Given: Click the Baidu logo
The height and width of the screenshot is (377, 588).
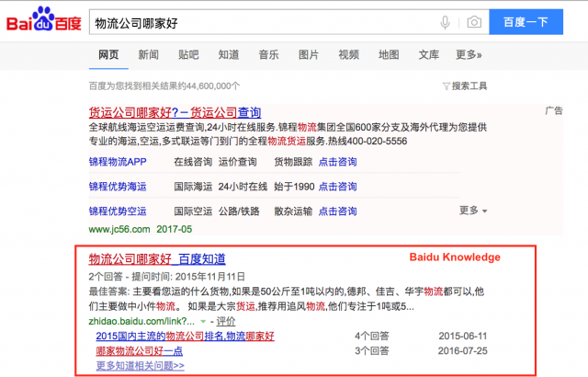Looking at the screenshot, I should pos(44,22).
